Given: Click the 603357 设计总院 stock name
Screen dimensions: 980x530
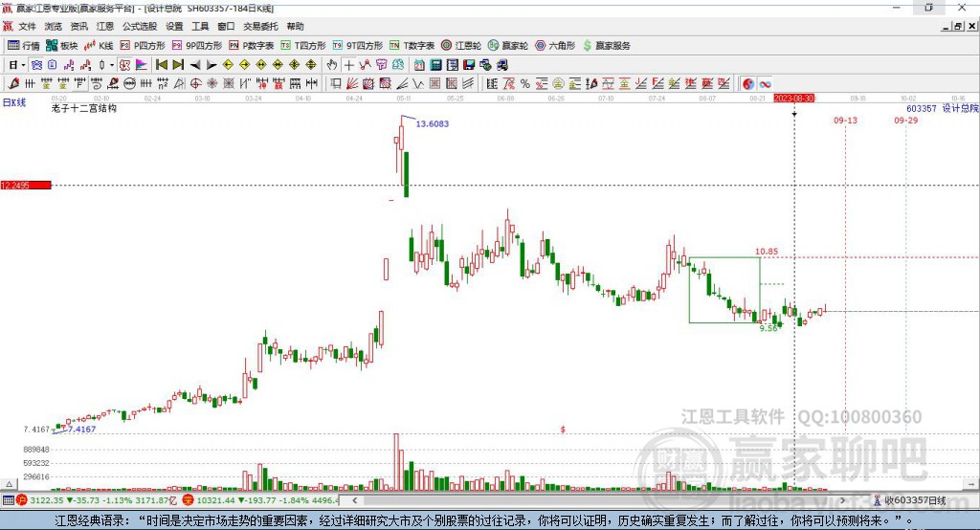Looking at the screenshot, I should (942, 108).
